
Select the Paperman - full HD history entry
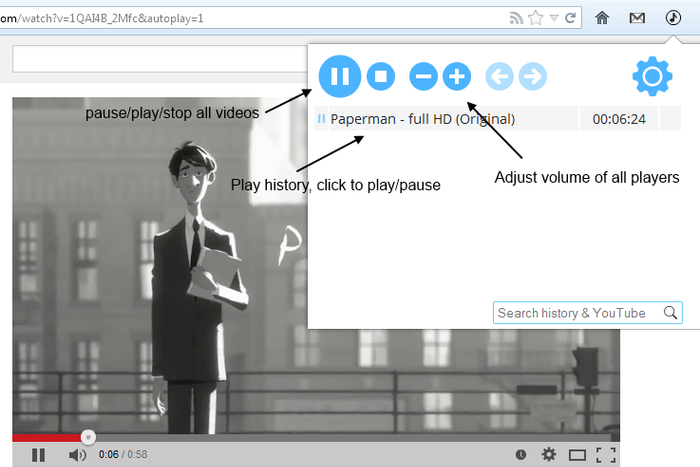click(x=422, y=119)
